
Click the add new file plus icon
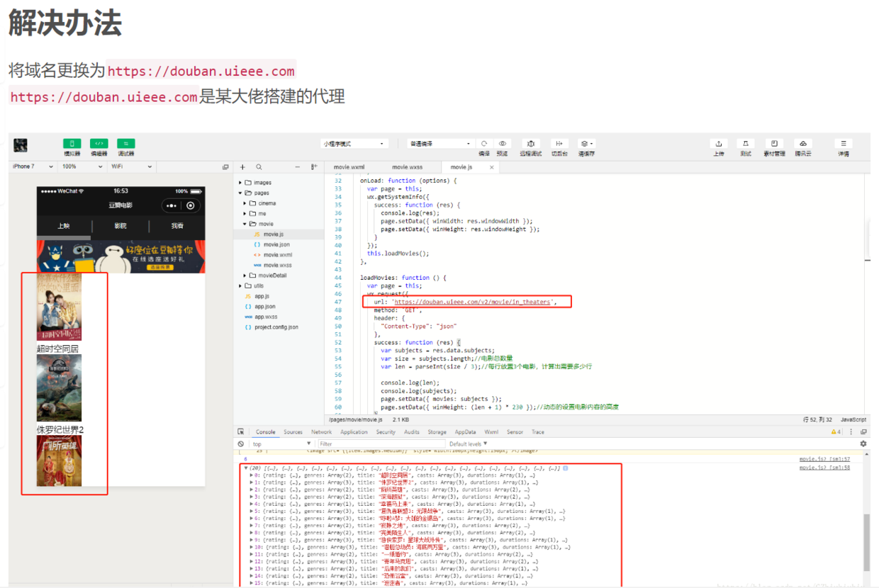(242, 167)
